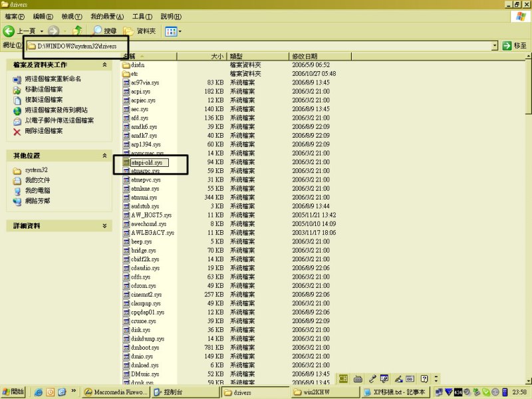Collapse the 檔案及資料夾工作 panel

104,65
